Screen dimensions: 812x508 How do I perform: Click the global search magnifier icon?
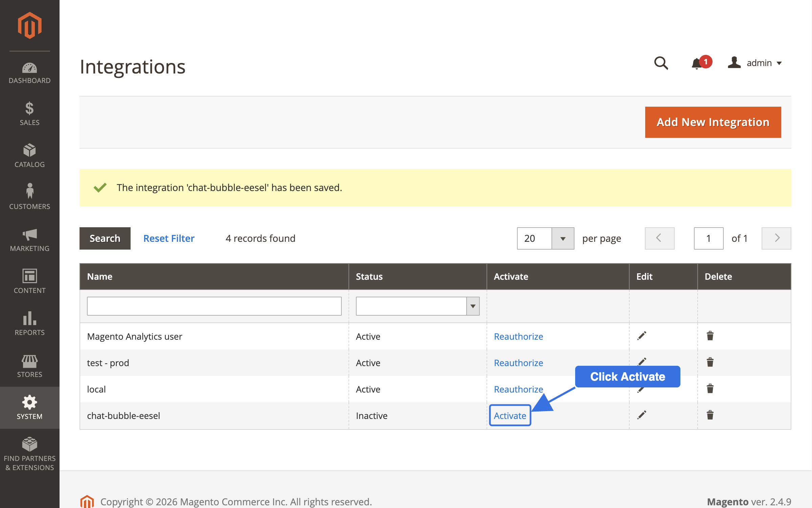(661, 63)
